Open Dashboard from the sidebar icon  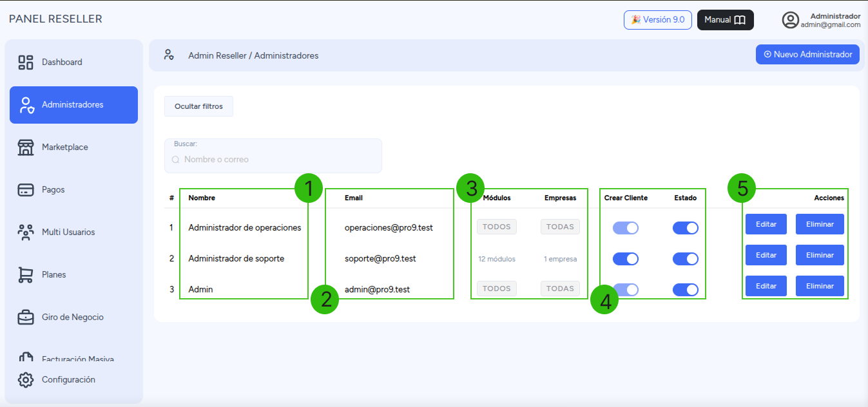click(x=26, y=62)
